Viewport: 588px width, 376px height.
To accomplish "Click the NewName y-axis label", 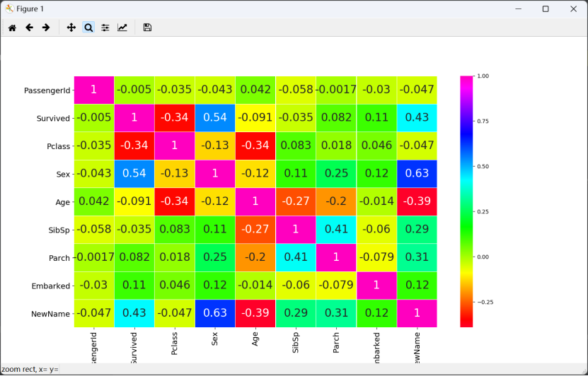I will [51, 315].
